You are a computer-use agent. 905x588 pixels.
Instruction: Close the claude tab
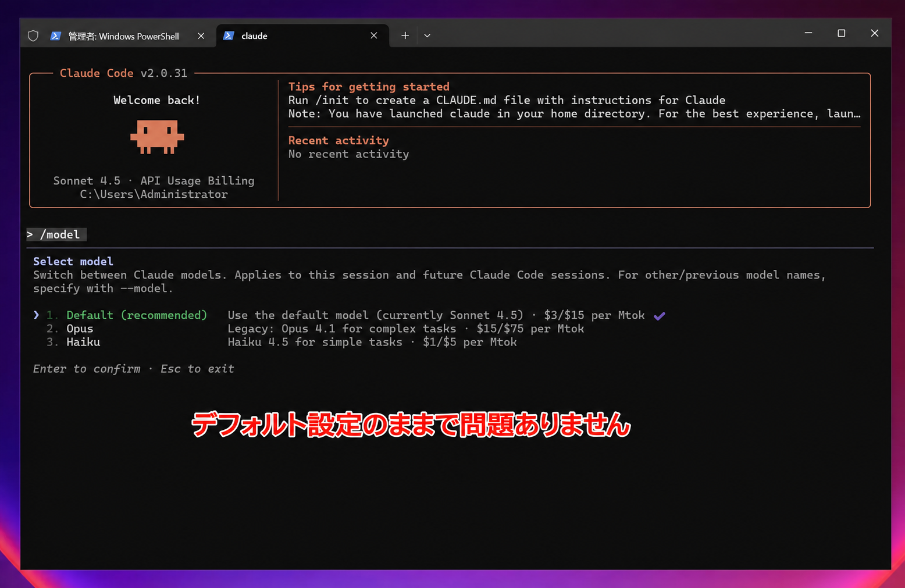374,35
